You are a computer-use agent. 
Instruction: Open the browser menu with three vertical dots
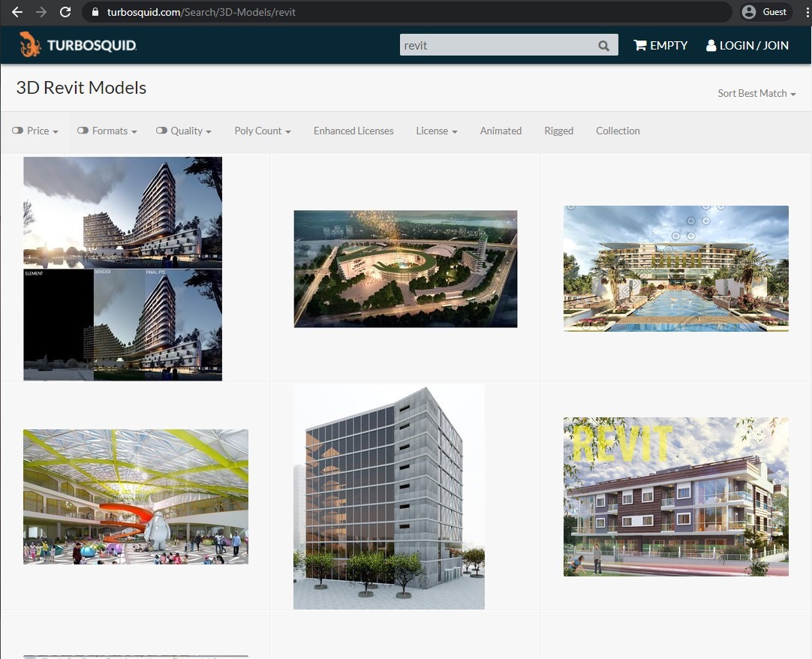coord(807,12)
